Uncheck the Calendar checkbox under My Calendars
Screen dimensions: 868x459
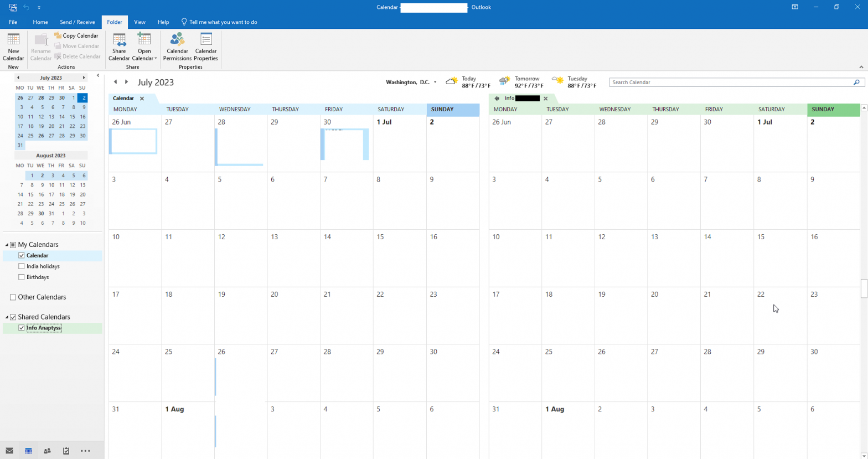click(22, 255)
